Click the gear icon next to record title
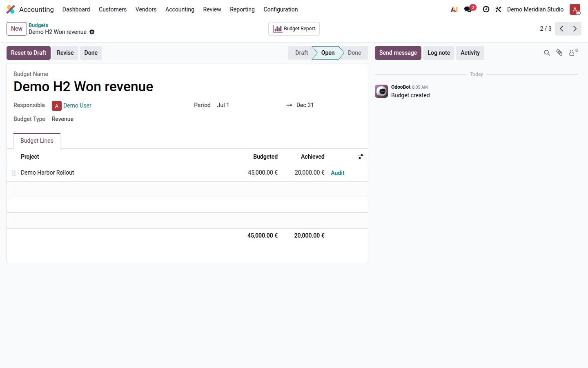 coord(92,32)
